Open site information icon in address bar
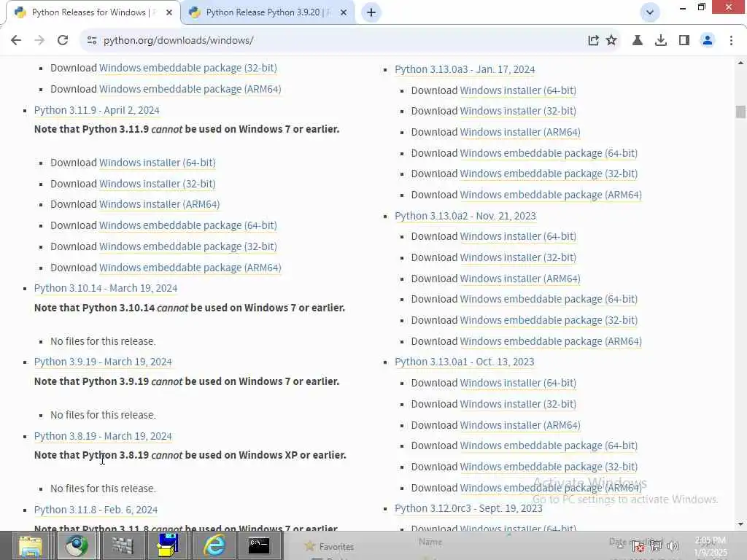The height and width of the screenshot is (560, 747). pos(92,41)
